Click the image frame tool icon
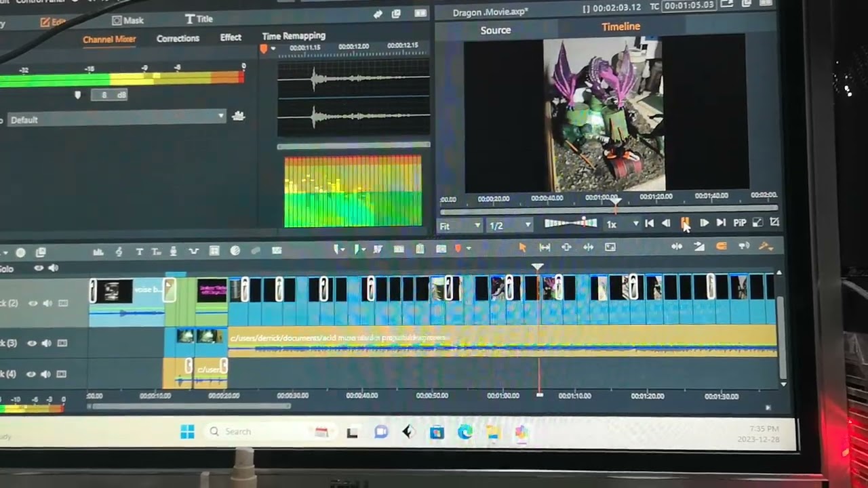The height and width of the screenshot is (488, 868). click(x=610, y=247)
